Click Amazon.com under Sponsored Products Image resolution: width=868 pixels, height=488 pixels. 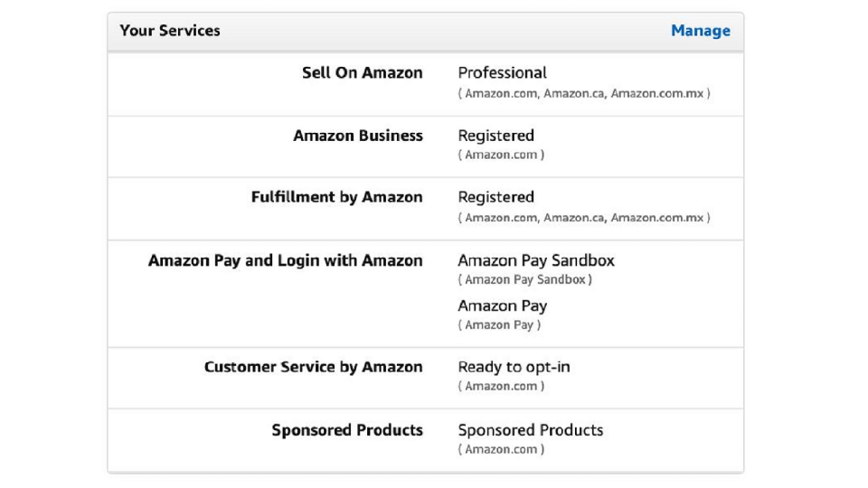[x=501, y=450]
